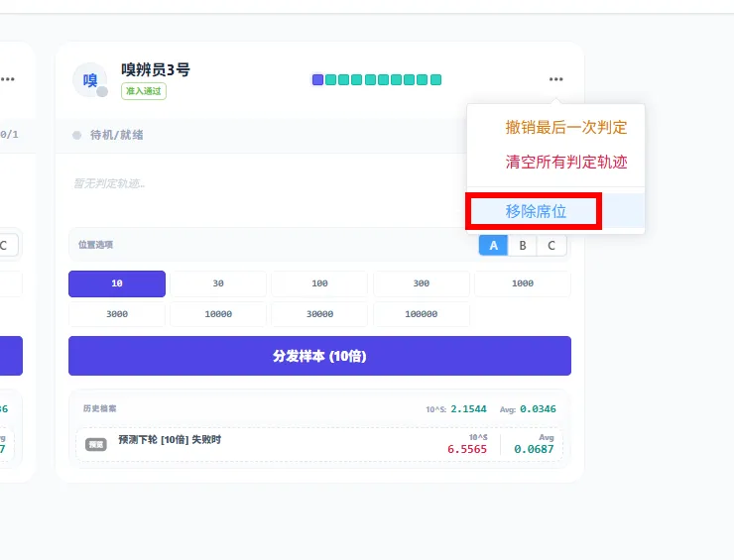The image size is (734, 560).
Task: Click the 暂无判定轨迹 placeholder area
Action: click(109, 183)
